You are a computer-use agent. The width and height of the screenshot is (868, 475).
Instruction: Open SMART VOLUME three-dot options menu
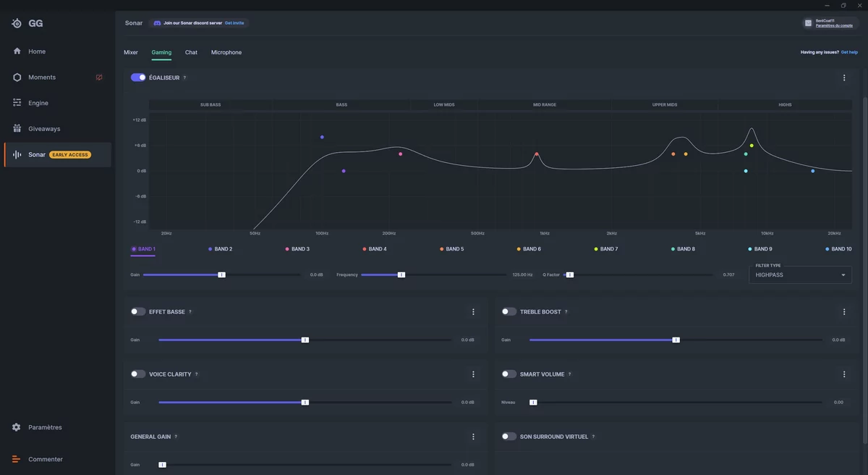(x=844, y=374)
